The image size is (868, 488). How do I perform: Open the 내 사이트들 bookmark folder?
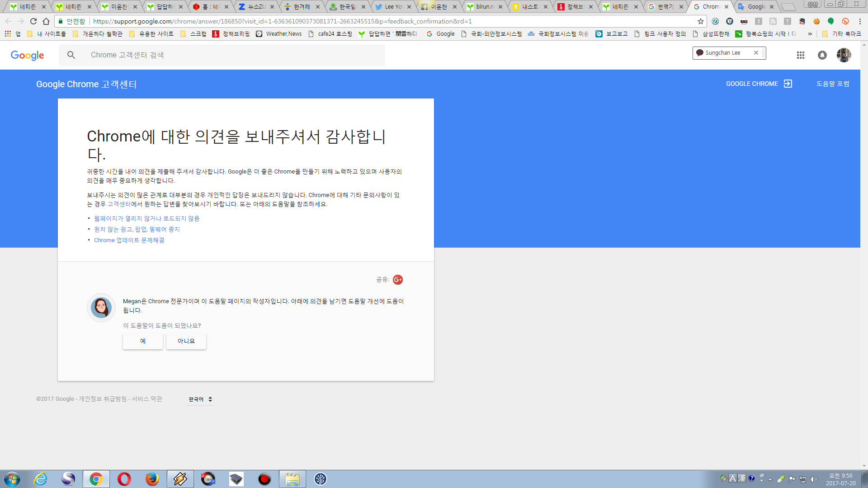[47, 34]
